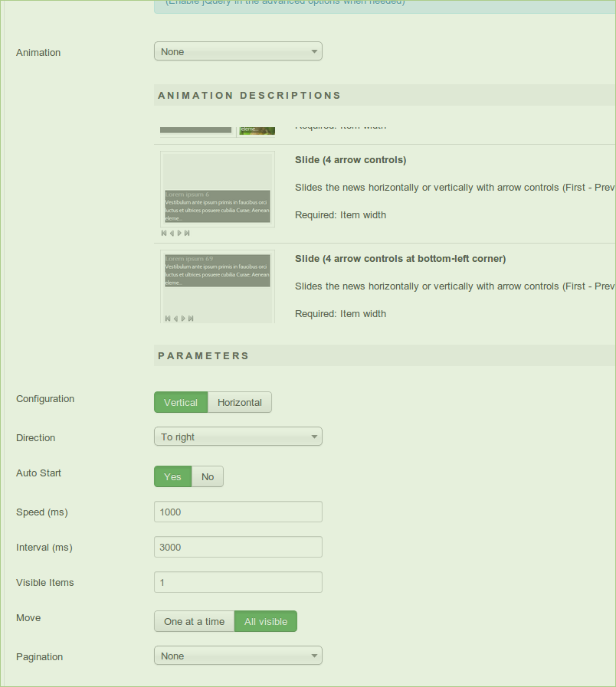The width and height of the screenshot is (616, 687).
Task: Disable Auto Start by choosing No
Action: [208, 477]
